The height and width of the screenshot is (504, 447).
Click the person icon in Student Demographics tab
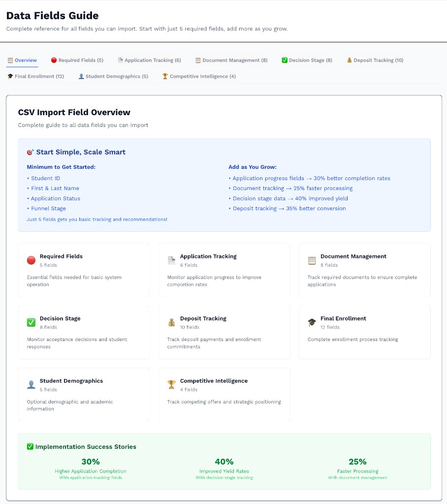click(x=81, y=76)
